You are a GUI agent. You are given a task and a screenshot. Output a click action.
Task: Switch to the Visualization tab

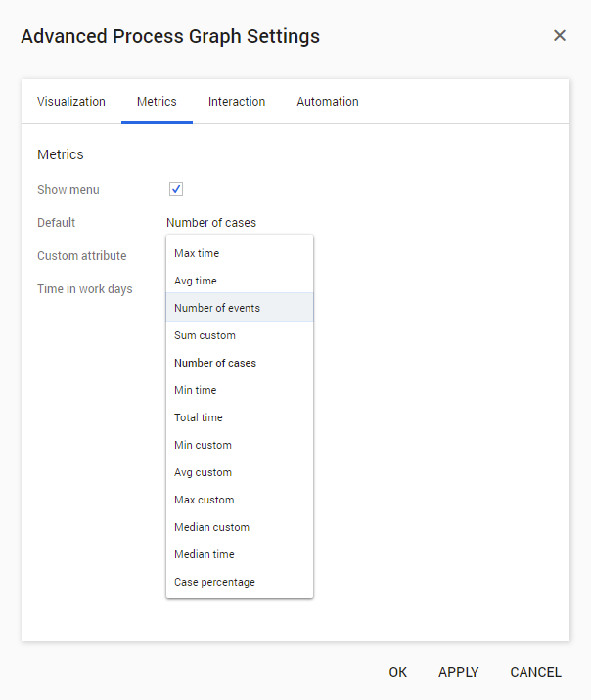tap(71, 102)
